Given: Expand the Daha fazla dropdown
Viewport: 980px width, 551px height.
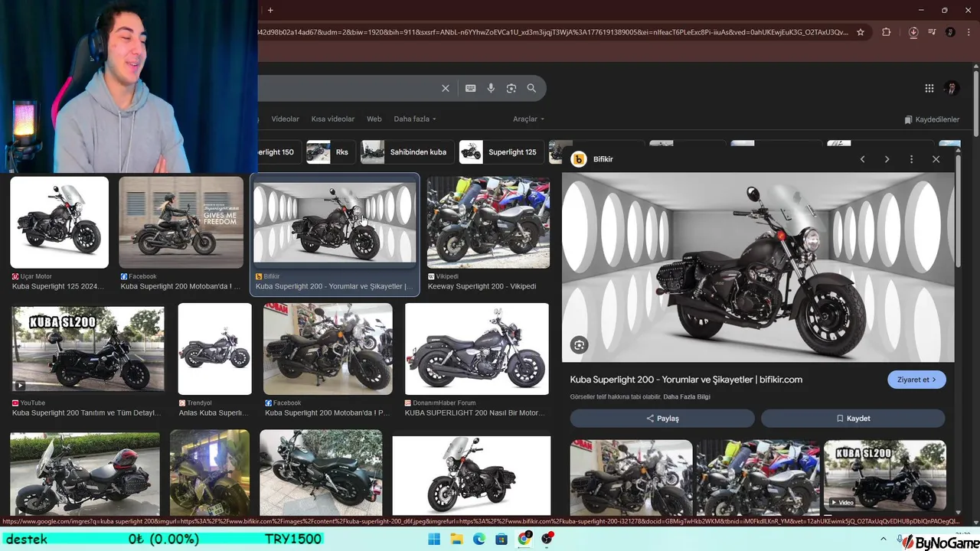Looking at the screenshot, I should [415, 119].
